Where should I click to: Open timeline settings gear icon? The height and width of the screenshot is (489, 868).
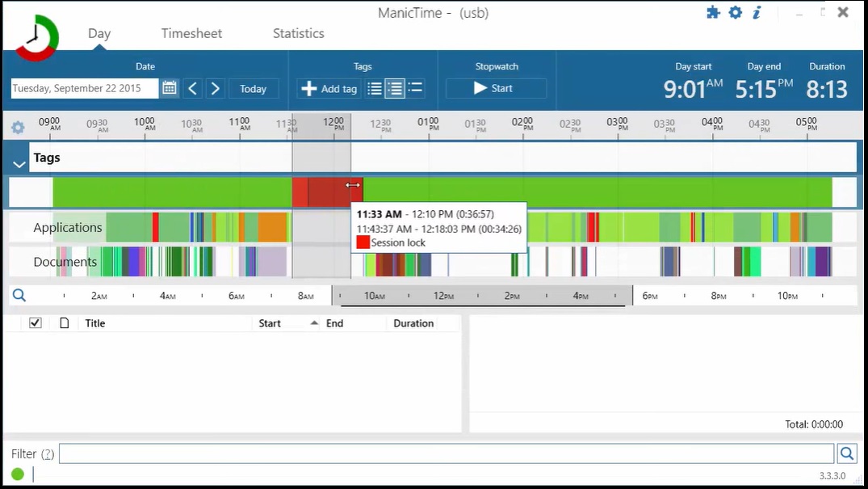[18, 128]
